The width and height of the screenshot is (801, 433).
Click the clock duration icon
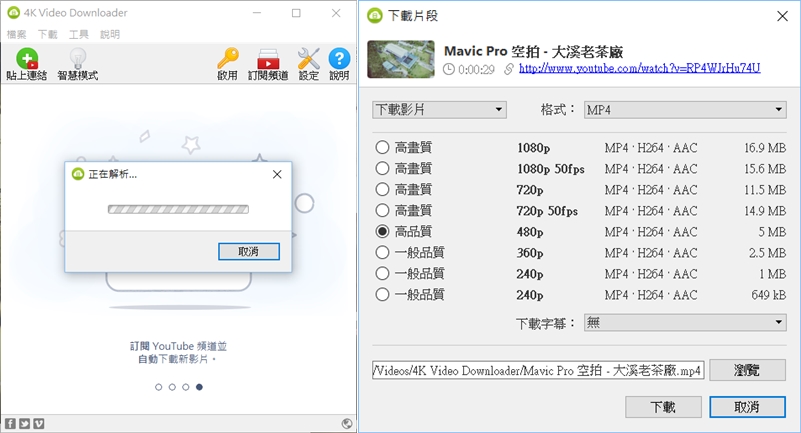coord(449,69)
